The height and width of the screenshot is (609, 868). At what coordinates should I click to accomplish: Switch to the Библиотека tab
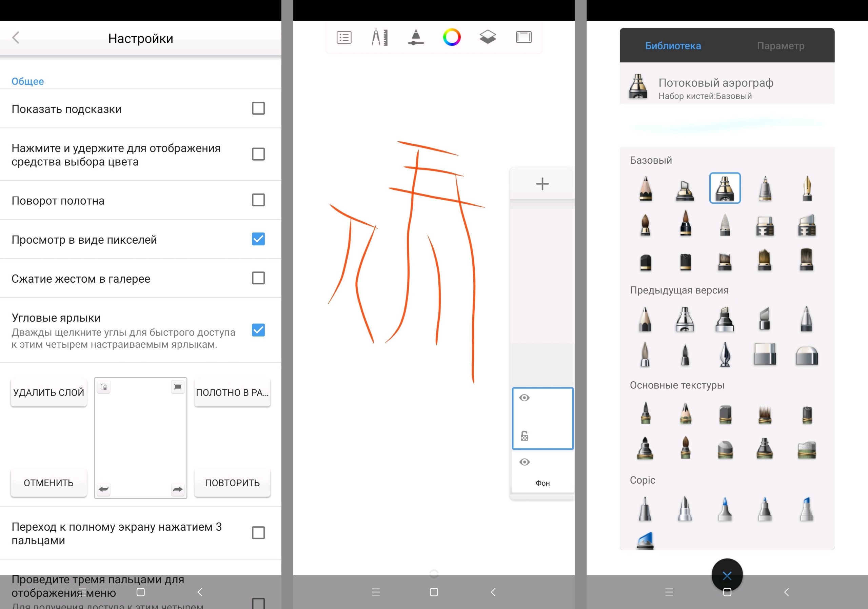click(x=673, y=46)
